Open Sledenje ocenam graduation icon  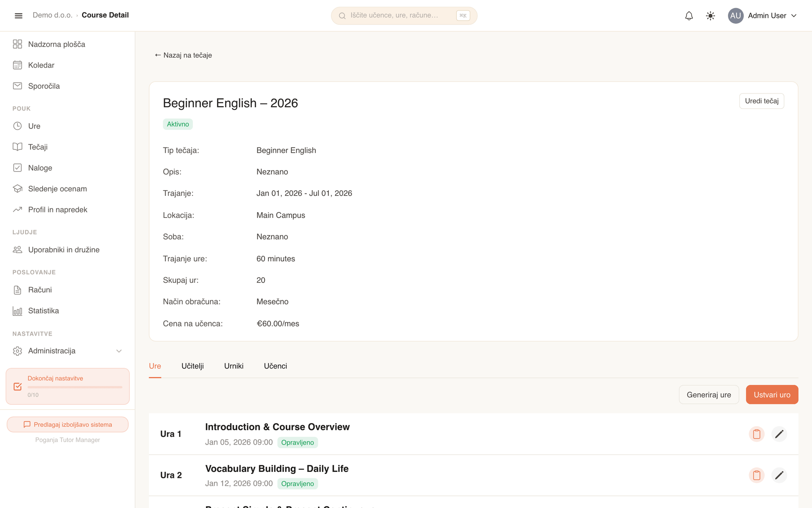click(17, 189)
